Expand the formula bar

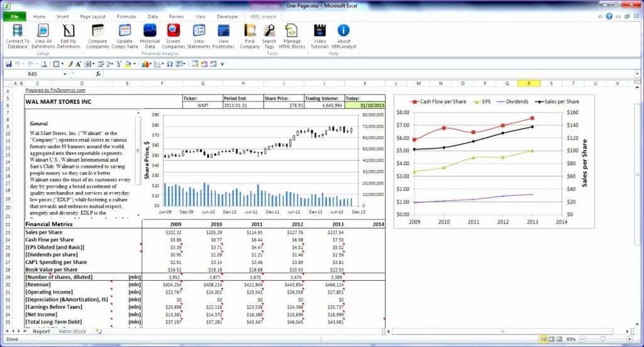click(637, 74)
